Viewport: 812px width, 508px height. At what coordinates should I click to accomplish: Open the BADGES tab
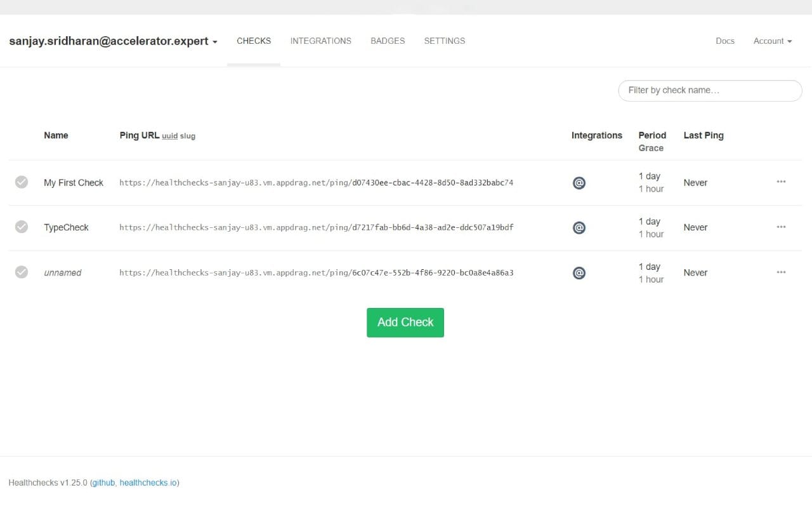(387, 41)
